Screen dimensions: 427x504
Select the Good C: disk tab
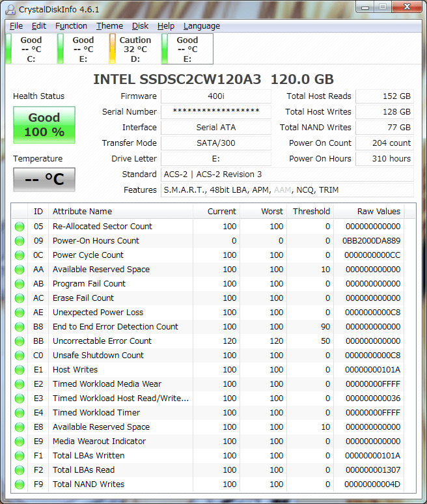[x=31, y=49]
